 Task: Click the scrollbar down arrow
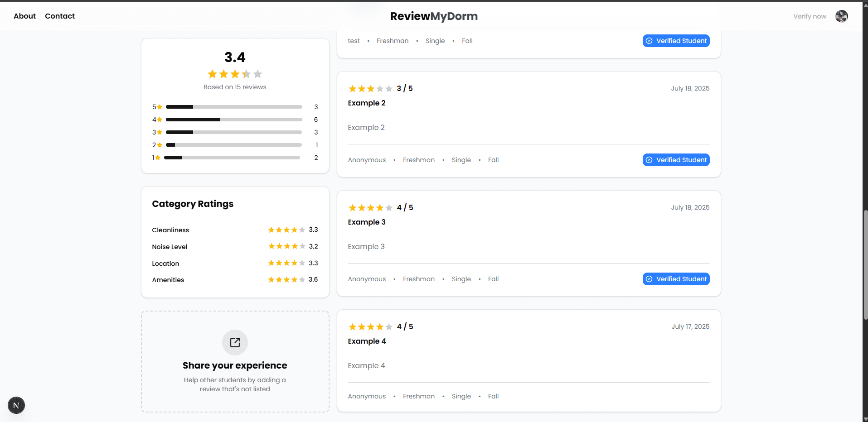tap(865, 419)
